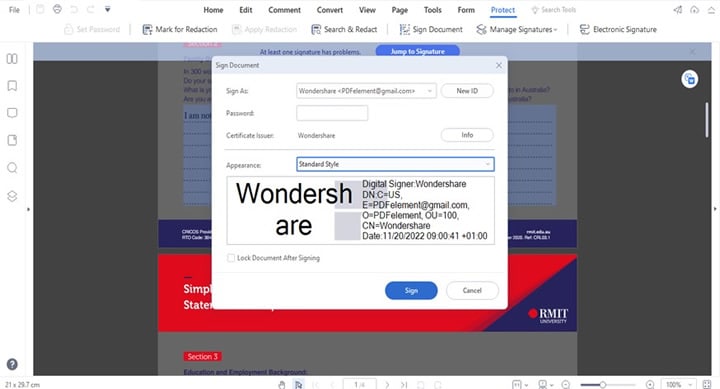This screenshot has width=720, height=389.
Task: Expand the right panel collapse arrow
Action: pyautogui.click(x=715, y=209)
